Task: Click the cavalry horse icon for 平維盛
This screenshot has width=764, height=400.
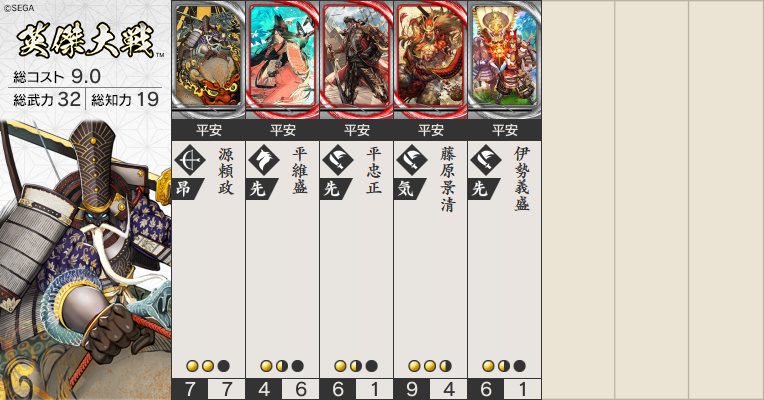Action: tap(264, 160)
